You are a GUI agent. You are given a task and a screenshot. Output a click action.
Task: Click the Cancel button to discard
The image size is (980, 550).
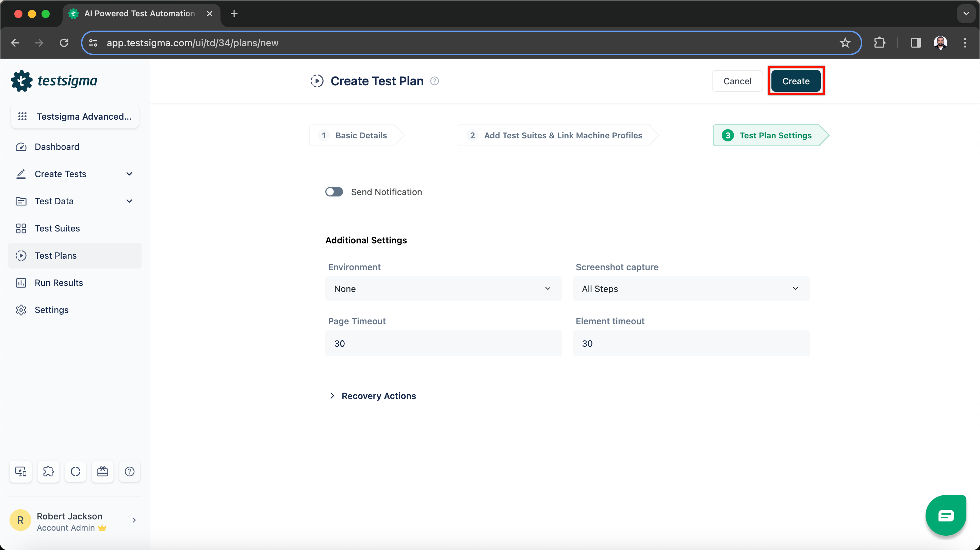point(738,81)
